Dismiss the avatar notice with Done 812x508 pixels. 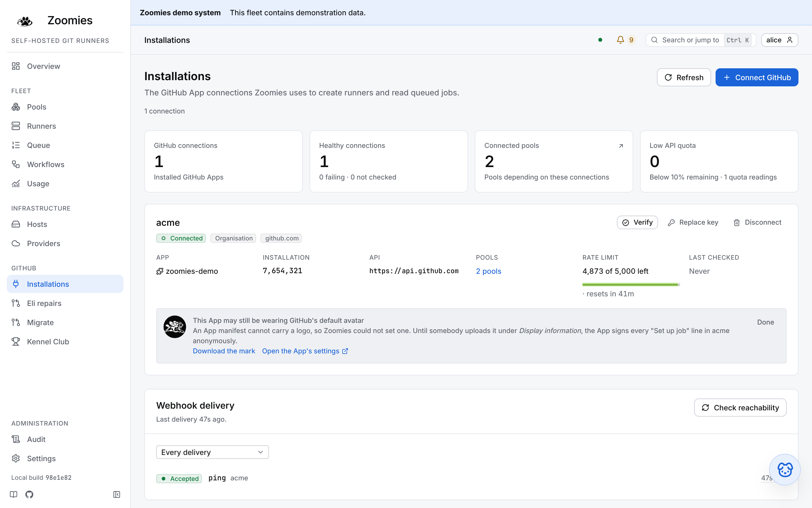[765, 322]
